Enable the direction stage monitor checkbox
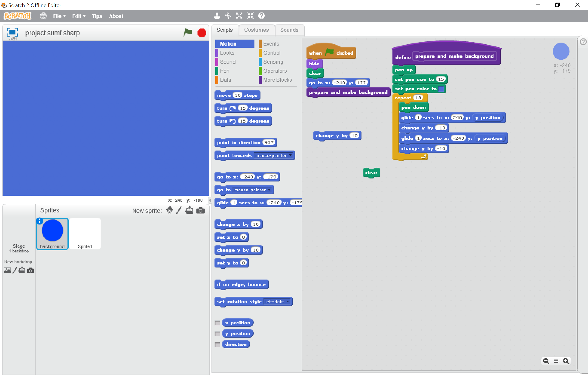This screenshot has height=375, width=588. point(217,344)
